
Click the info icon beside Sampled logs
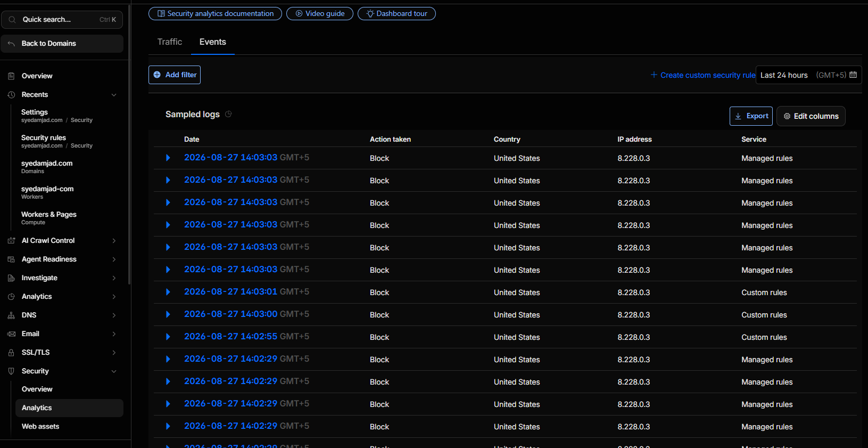pos(228,114)
